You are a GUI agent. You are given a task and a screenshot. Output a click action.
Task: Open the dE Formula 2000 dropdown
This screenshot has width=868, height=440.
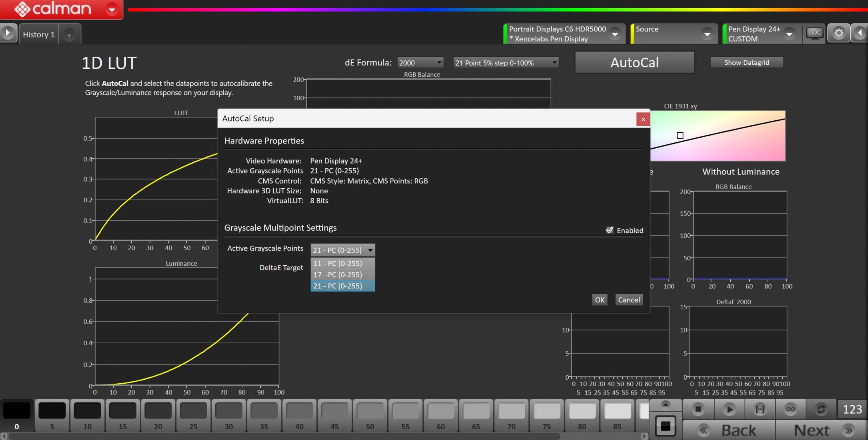tap(420, 63)
